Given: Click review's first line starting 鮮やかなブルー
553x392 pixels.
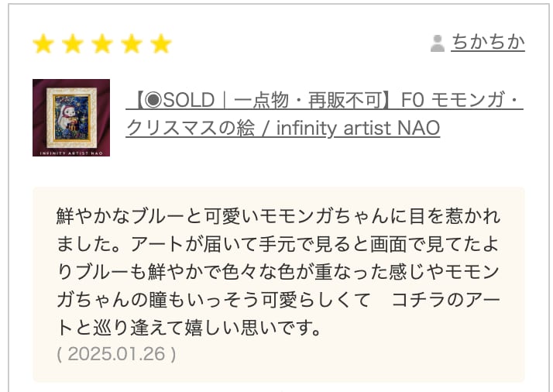Looking at the screenshot, I should click(x=278, y=215).
